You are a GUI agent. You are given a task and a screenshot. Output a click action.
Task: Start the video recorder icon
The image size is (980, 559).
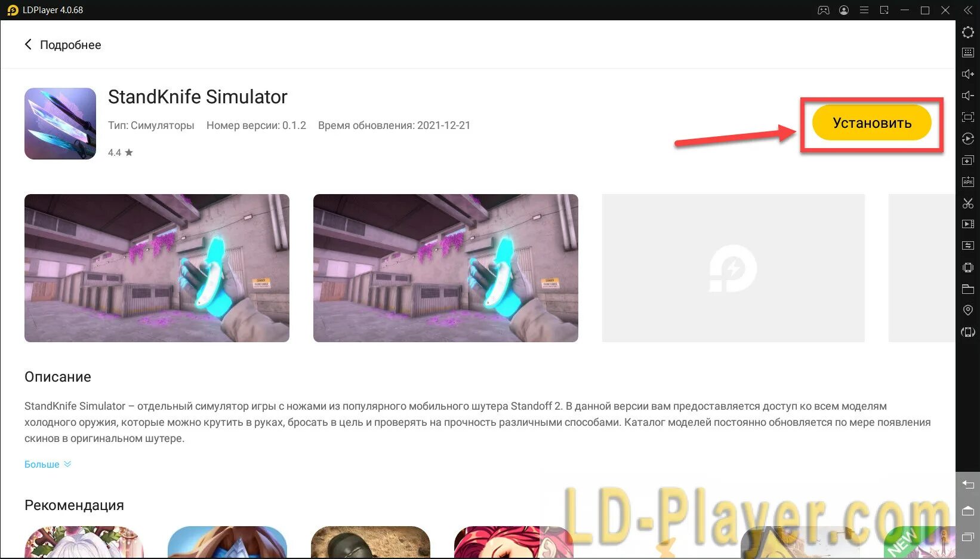[968, 224]
